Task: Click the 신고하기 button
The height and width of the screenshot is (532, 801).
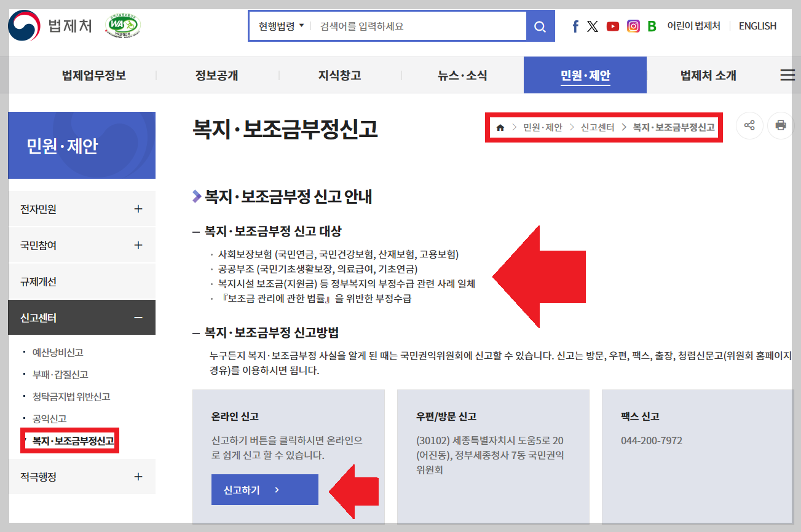Action: click(x=265, y=490)
